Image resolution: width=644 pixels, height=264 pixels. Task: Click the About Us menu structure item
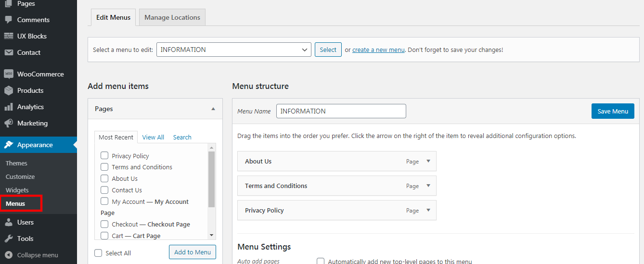tap(337, 161)
